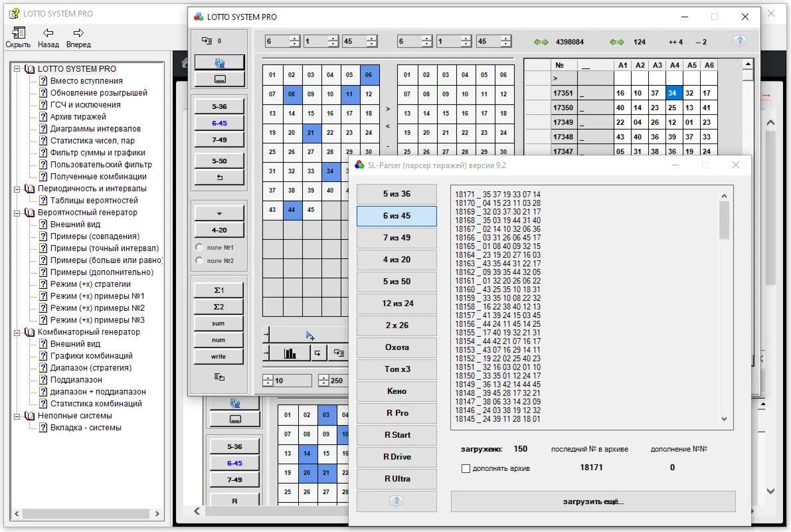This screenshot has width=791, height=532.
Task: Click the right green arrow beside 124
Action: [x=620, y=42]
